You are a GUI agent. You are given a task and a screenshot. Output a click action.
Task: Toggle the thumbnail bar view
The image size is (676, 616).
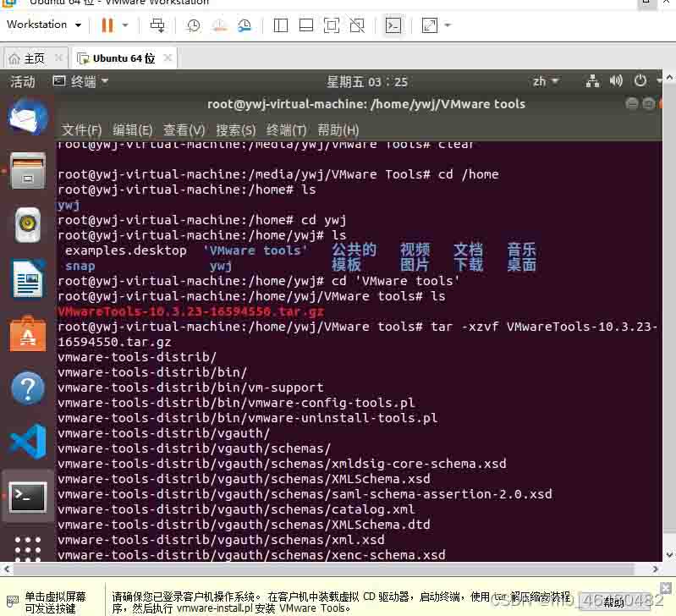click(306, 25)
